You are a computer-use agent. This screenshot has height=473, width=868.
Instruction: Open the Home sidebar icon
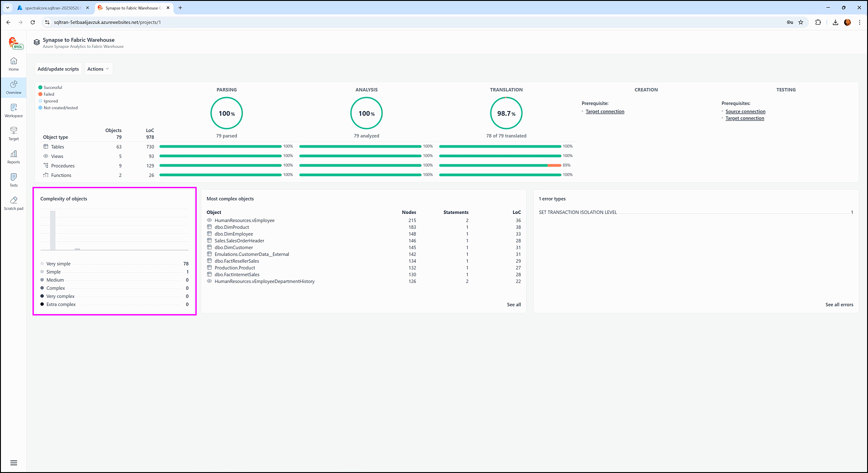pos(14,64)
